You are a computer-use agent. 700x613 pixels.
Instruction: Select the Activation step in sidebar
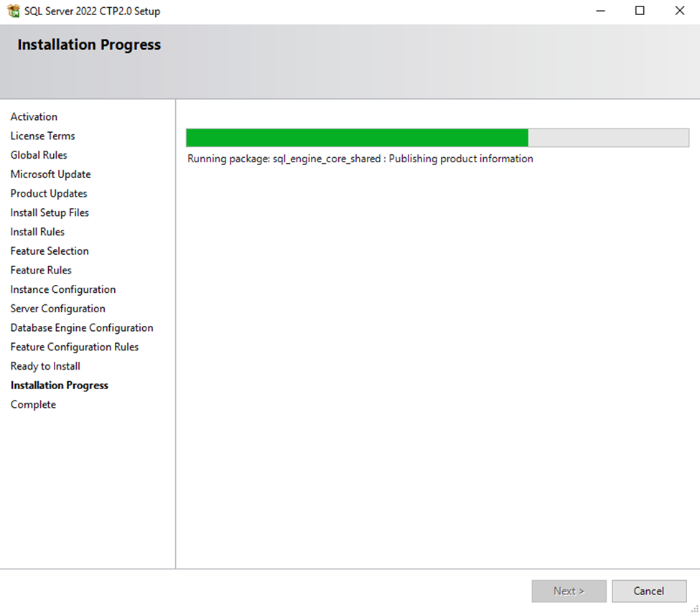click(x=34, y=116)
